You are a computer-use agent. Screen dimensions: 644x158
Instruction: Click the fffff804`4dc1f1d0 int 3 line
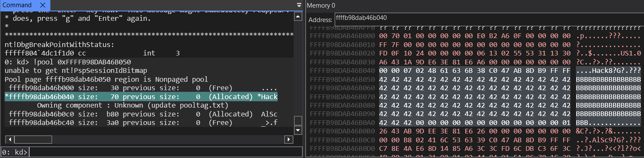pos(92,53)
